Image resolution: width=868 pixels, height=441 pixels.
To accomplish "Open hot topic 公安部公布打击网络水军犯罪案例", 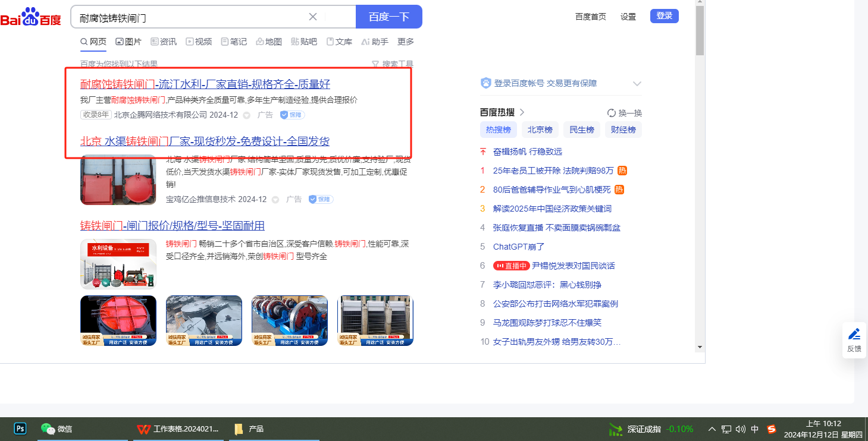I will click(556, 304).
